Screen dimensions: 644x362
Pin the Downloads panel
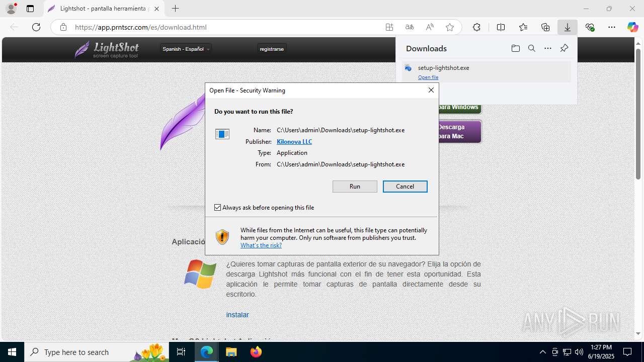click(x=564, y=48)
